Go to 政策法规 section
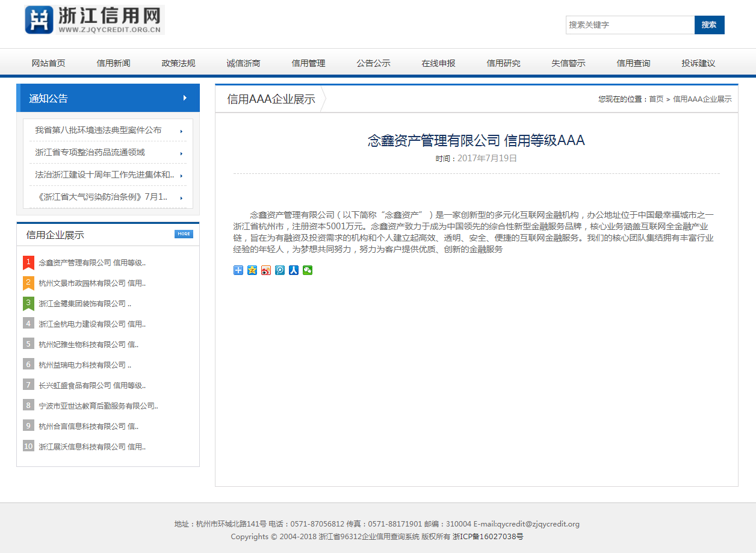 click(179, 63)
